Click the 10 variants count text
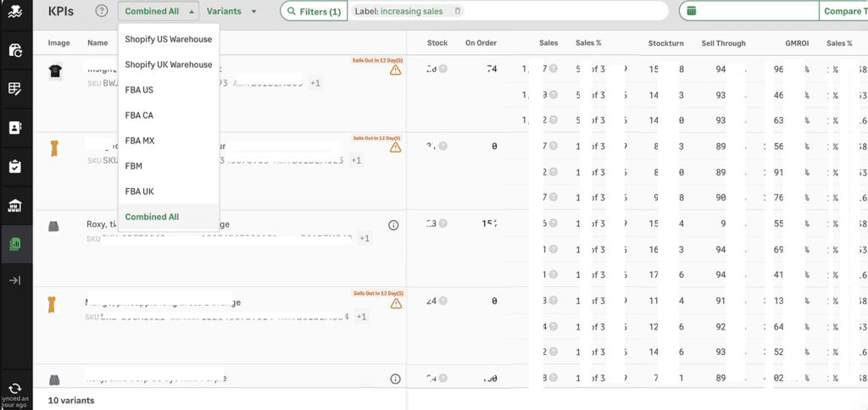The height and width of the screenshot is (410, 868). pos(71,400)
